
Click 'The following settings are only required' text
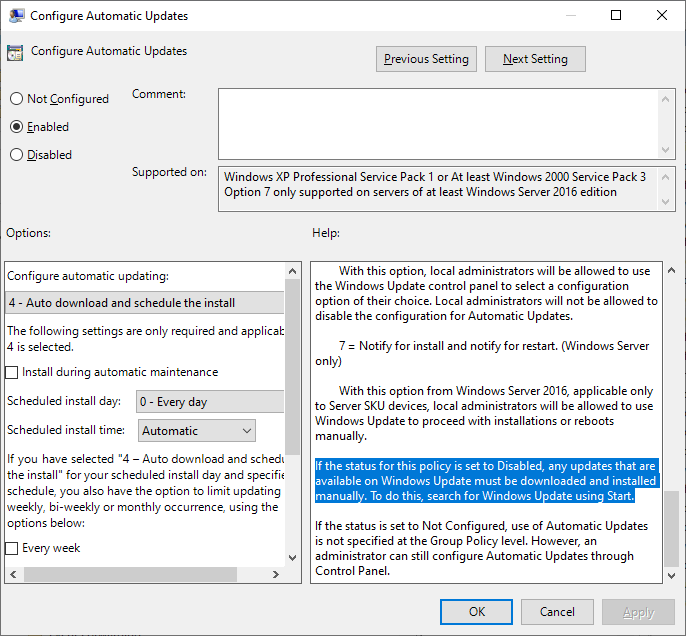click(x=145, y=339)
